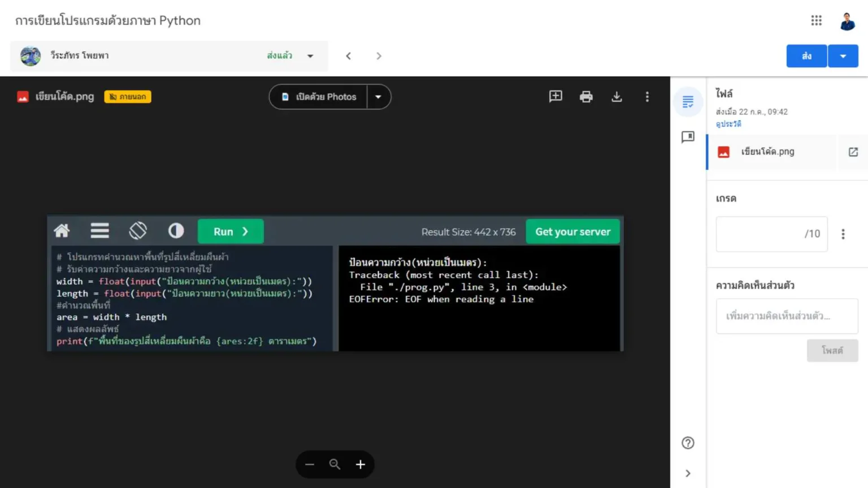868x488 pixels.
Task: Print the เขียนโค้ด.png file
Action: (586, 97)
